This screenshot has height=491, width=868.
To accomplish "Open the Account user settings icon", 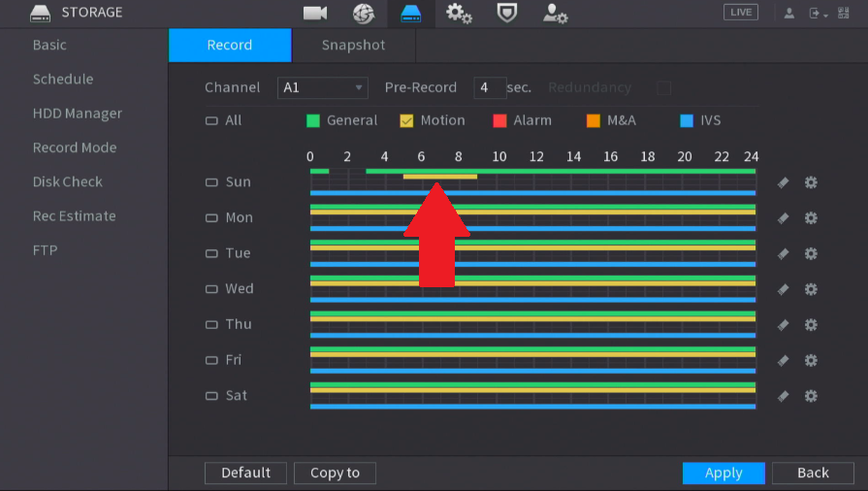I will pos(555,13).
